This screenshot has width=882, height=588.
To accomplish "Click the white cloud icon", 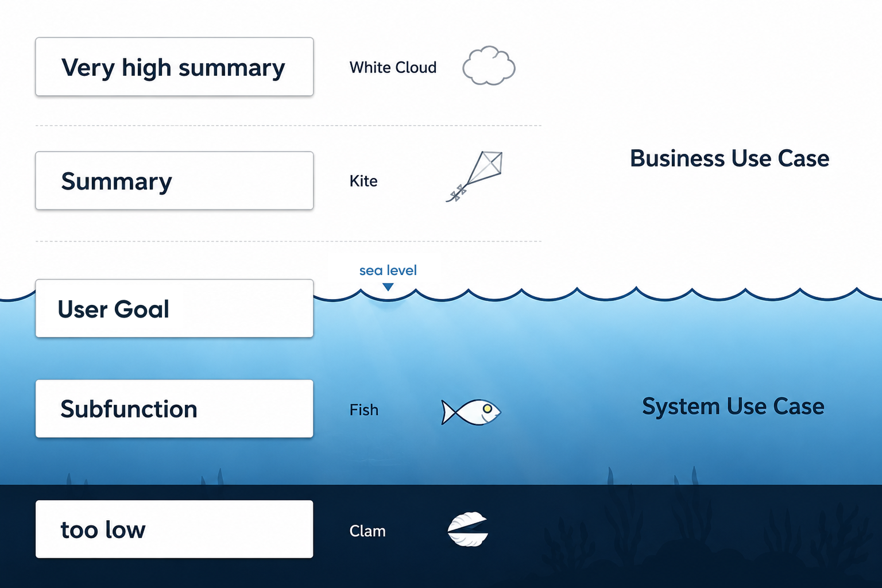I will [489, 66].
